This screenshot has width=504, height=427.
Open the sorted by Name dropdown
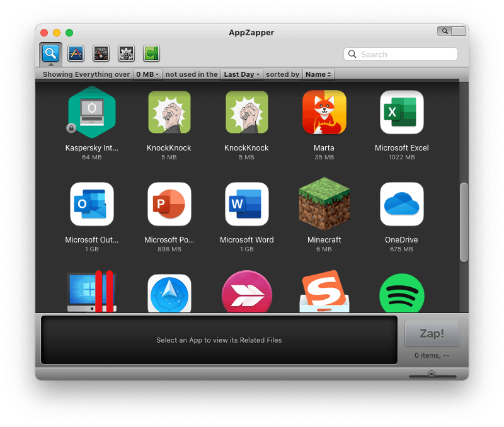[x=318, y=74]
